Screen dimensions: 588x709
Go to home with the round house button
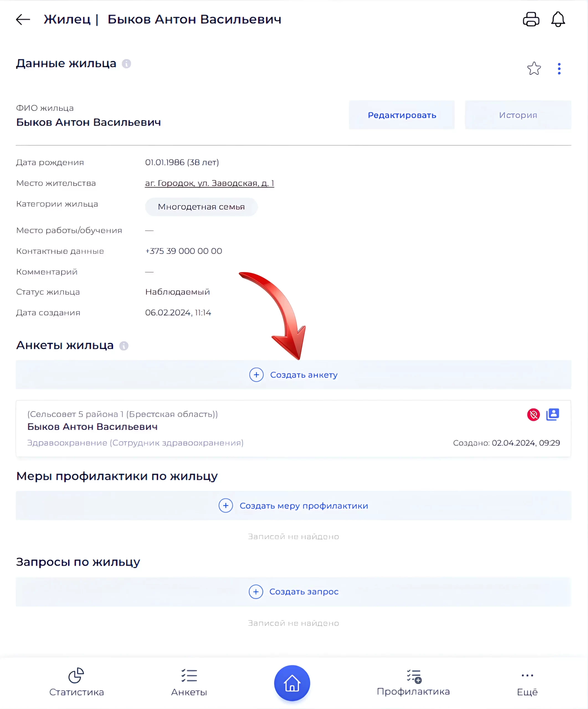(292, 683)
